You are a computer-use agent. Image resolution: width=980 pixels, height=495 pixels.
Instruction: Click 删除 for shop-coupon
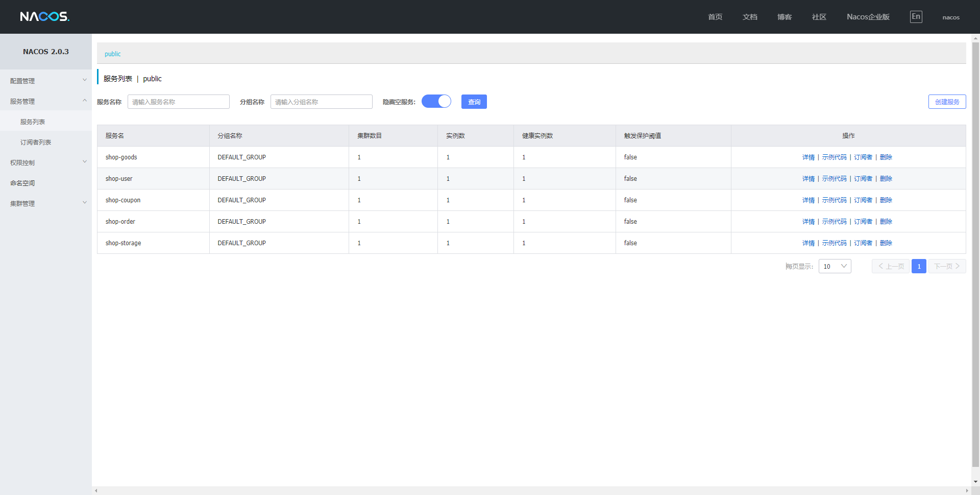click(x=886, y=200)
